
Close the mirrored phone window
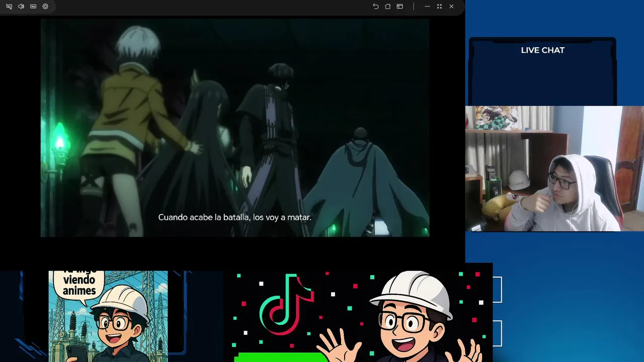pos(451,7)
